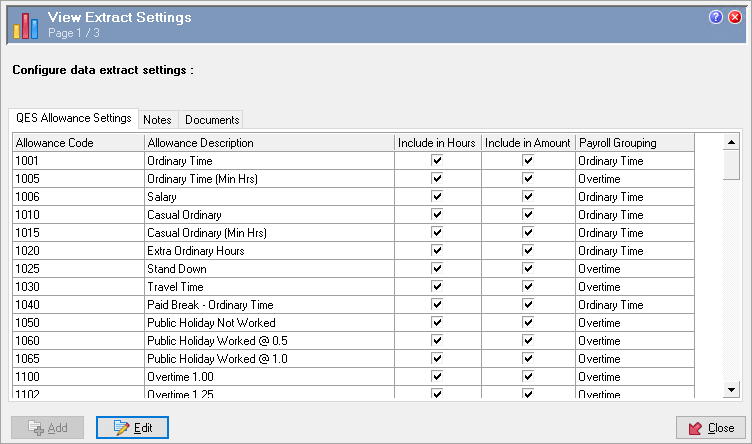Click the scrollbar up arrow
Screen dimensions: 752x444
(x=731, y=142)
